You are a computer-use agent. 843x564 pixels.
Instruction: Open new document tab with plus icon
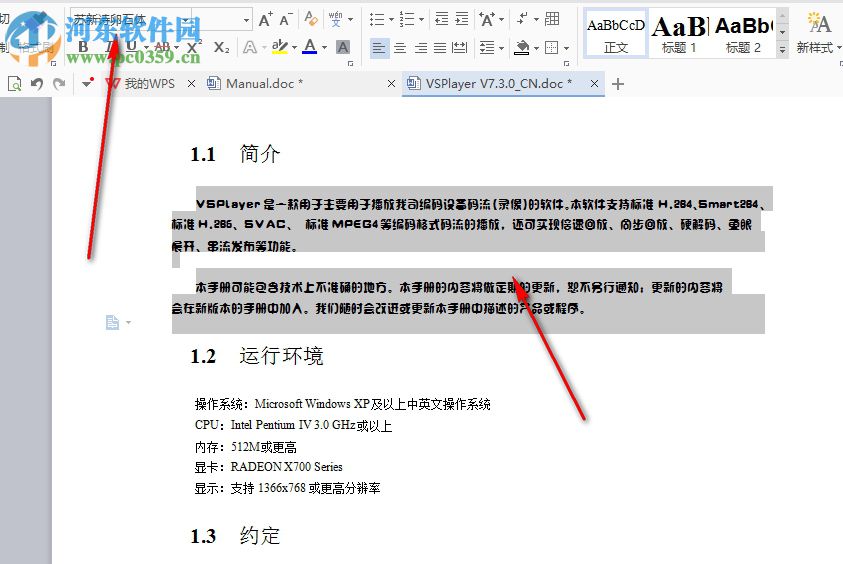(x=618, y=84)
